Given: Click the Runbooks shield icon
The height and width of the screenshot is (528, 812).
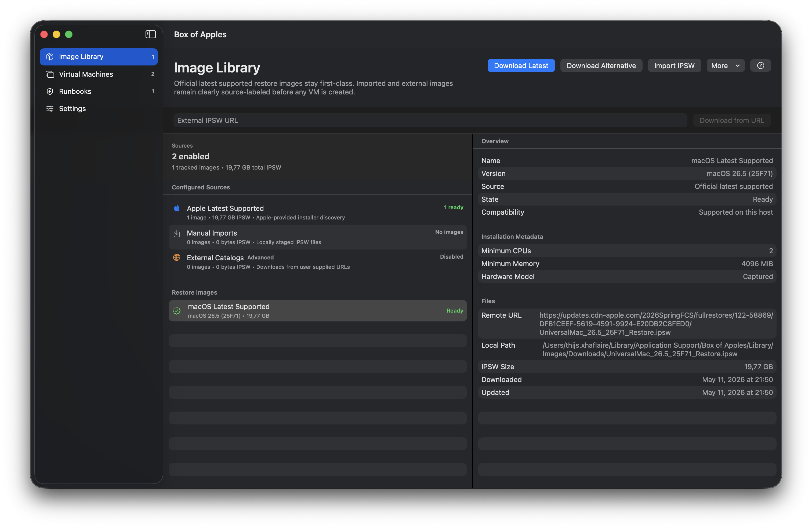Looking at the screenshot, I should (50, 91).
